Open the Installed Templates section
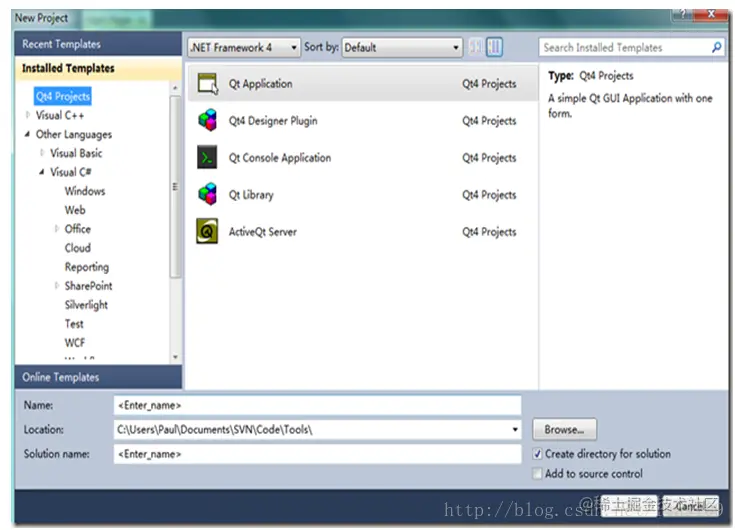Image resolution: width=735 pixels, height=530 pixels. (x=98, y=68)
